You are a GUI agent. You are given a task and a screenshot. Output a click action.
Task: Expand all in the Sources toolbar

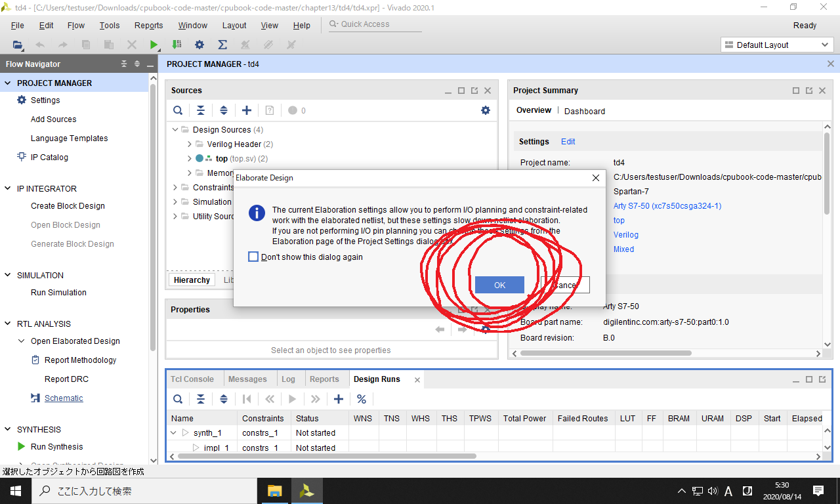(x=224, y=110)
